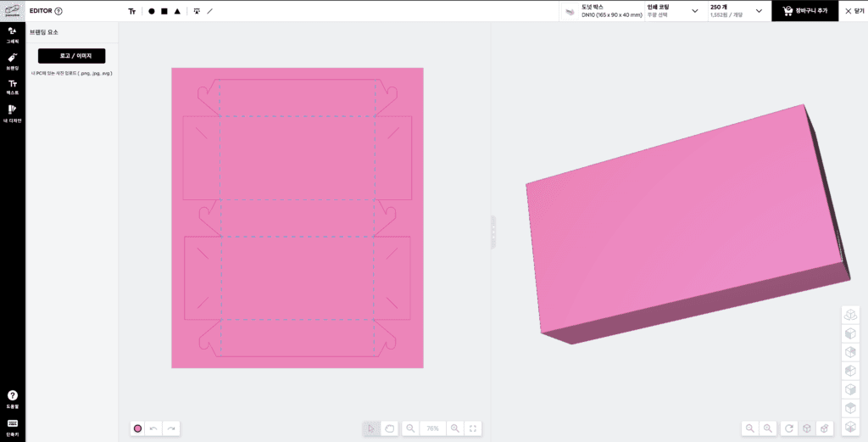Viewport: 868px width, 442px height.
Task: Click the 로고 / 이미지 upload button
Action: 71,56
